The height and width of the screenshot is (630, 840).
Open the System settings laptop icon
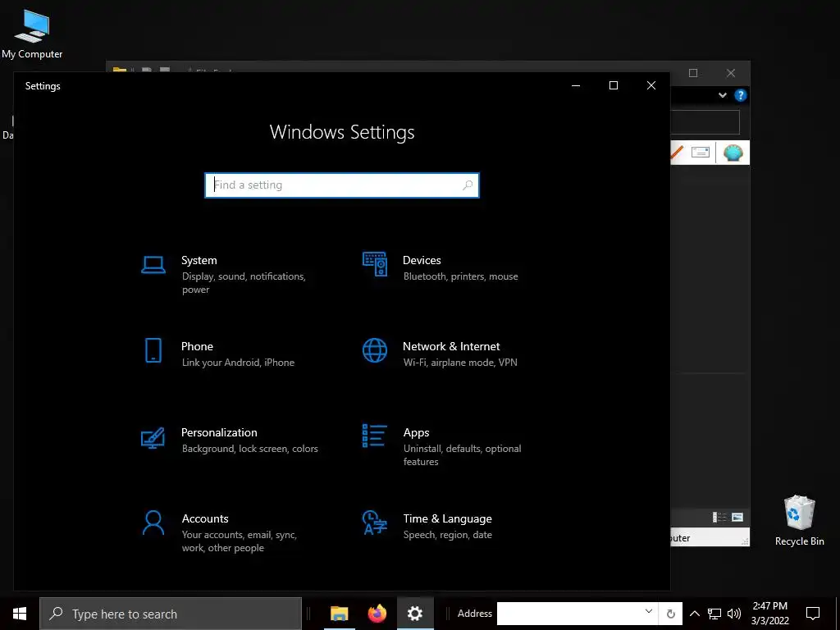click(x=153, y=265)
